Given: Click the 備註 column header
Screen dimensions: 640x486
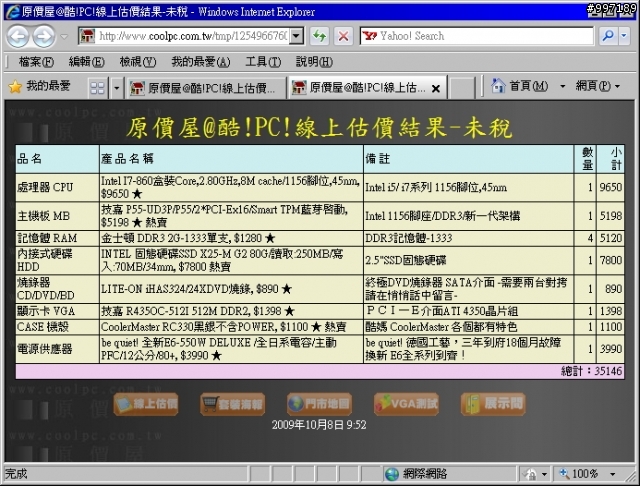Looking at the screenshot, I should click(378, 159).
